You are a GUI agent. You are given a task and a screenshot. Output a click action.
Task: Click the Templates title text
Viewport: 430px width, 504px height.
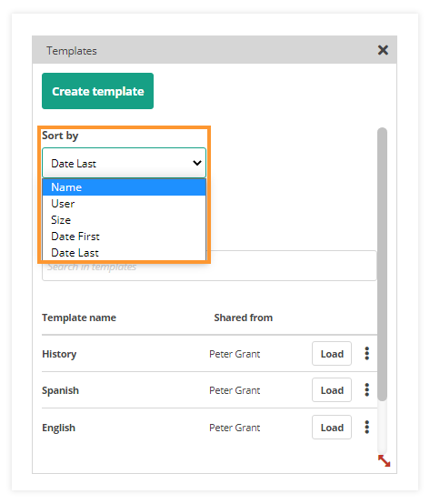click(x=72, y=51)
